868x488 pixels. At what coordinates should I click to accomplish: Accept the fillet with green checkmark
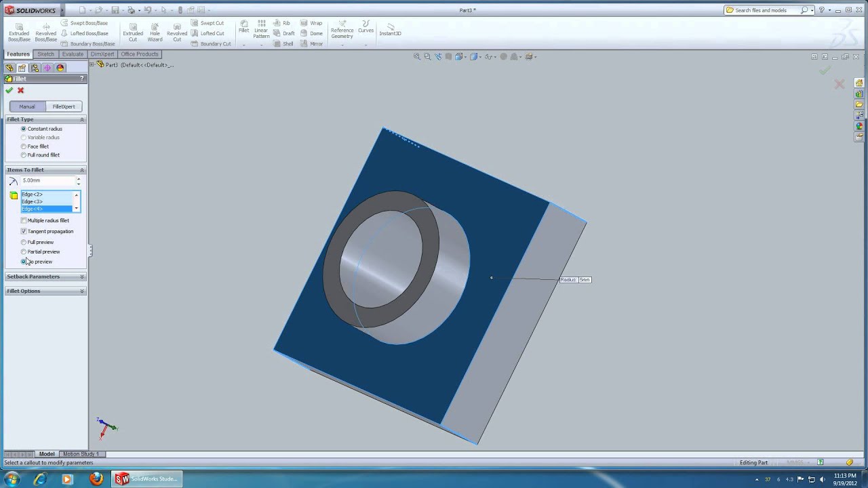(9, 90)
